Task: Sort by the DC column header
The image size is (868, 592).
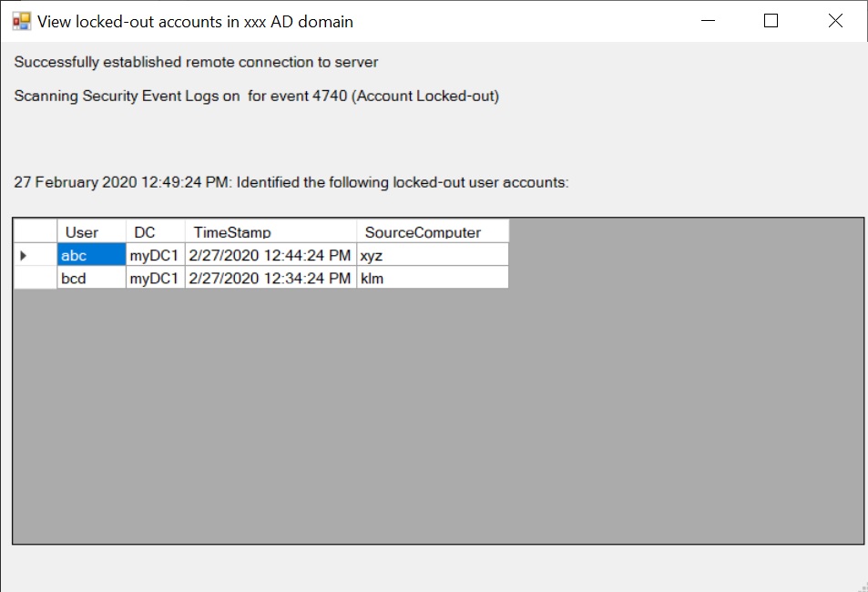Action: point(155,231)
